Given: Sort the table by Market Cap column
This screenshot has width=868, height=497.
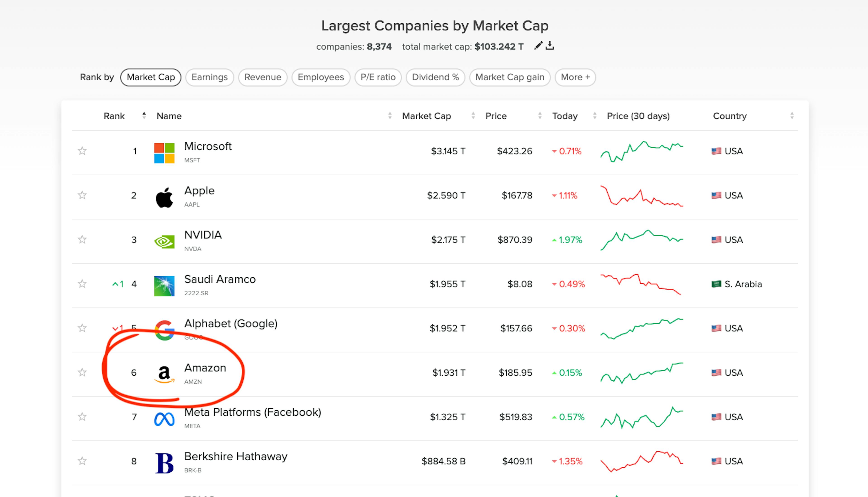Looking at the screenshot, I should coord(426,116).
